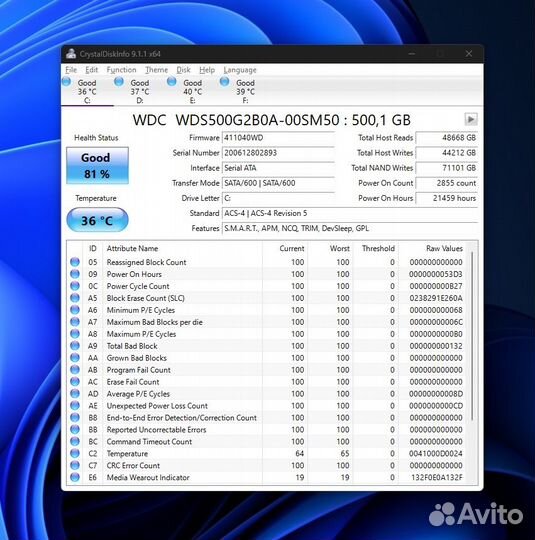The height and width of the screenshot is (540, 535).
Task: Select raw value 0238291E260A
Action: pyautogui.click(x=436, y=298)
